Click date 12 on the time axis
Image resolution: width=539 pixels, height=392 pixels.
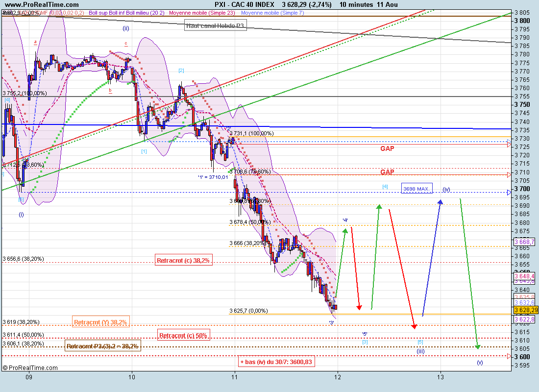(x=338, y=377)
